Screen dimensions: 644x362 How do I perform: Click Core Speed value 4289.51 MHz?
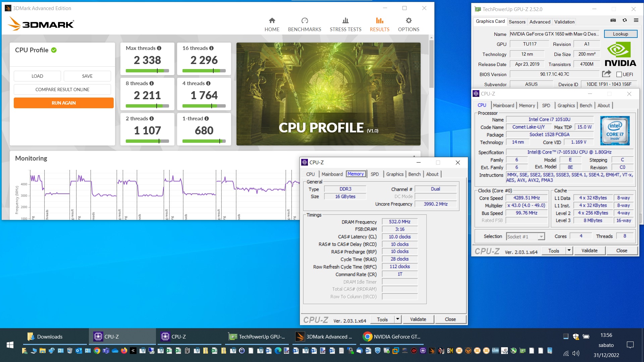(526, 198)
